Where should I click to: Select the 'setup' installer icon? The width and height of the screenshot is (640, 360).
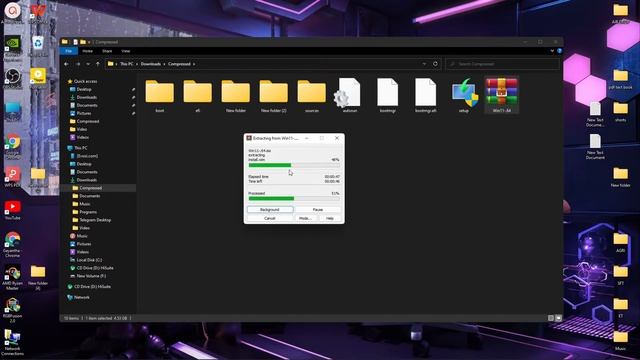coord(464,93)
